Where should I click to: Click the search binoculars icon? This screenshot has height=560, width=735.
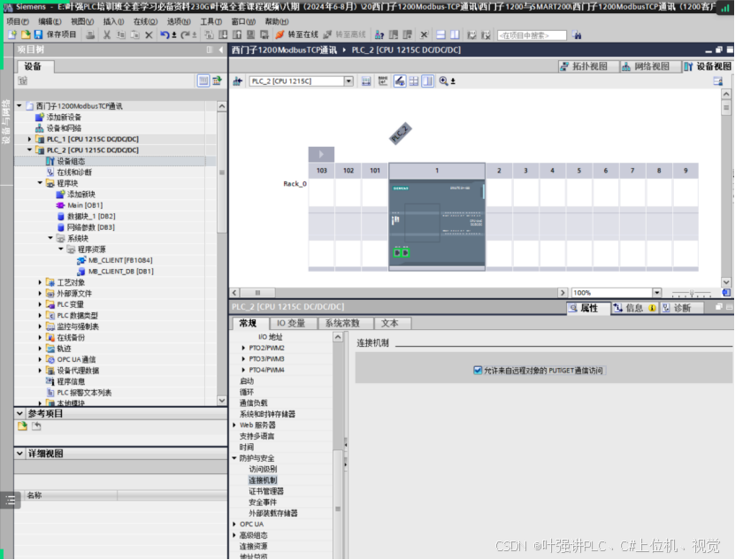(577, 35)
